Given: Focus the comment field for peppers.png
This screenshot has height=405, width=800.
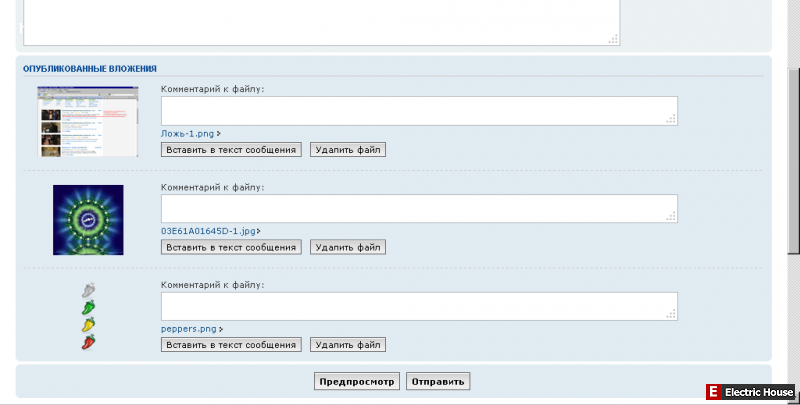Looking at the screenshot, I should 419,306.
